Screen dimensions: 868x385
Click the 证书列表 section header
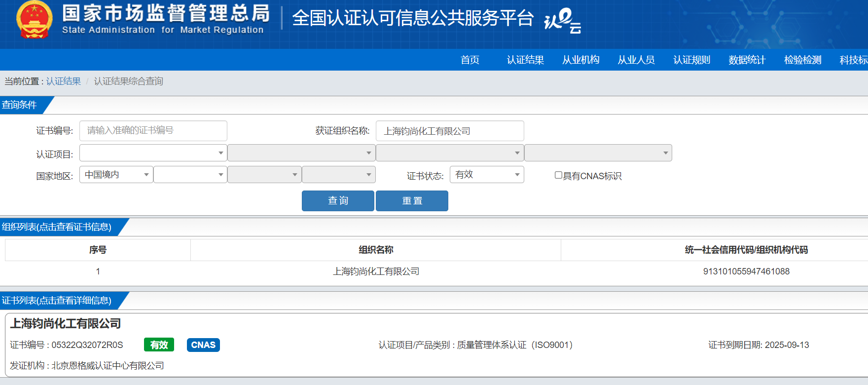coord(57,300)
